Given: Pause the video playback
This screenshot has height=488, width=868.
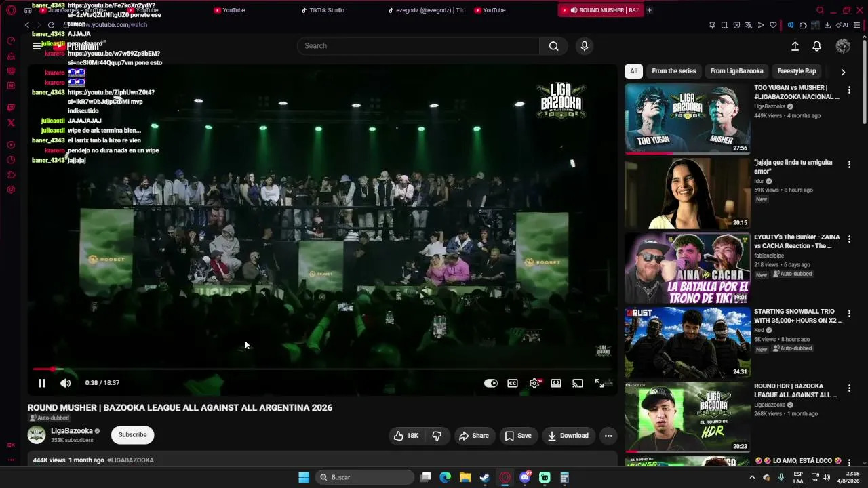Looking at the screenshot, I should point(41,383).
